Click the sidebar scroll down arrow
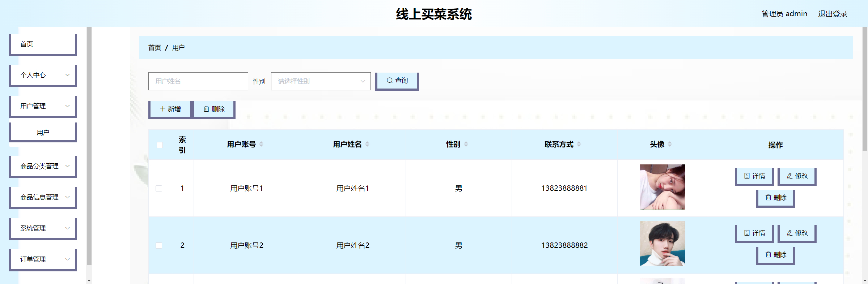Screen dimensions: 868x284 [x=89, y=280]
